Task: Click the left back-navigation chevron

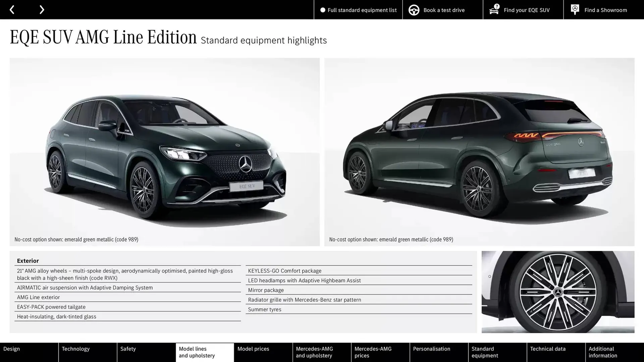Action: (x=12, y=9)
